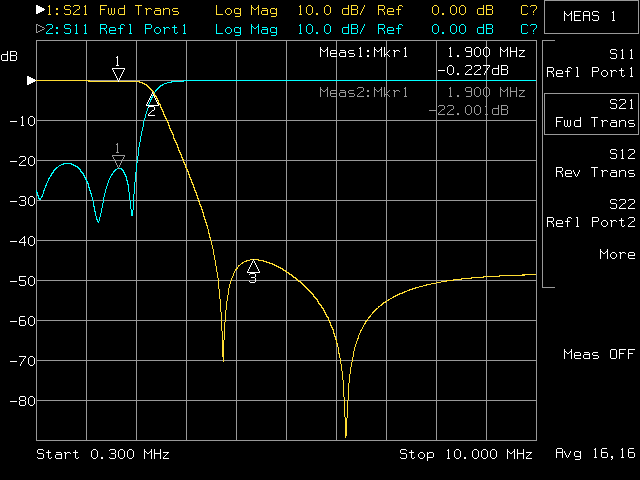Click inactive trace arrow beside 2:S11

(x=40, y=29)
